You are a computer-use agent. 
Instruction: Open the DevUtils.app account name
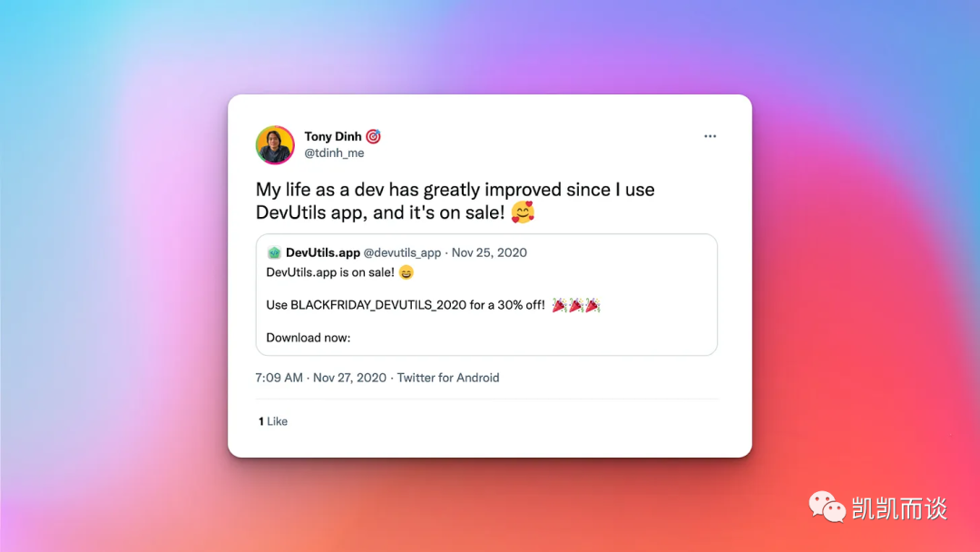[322, 252]
